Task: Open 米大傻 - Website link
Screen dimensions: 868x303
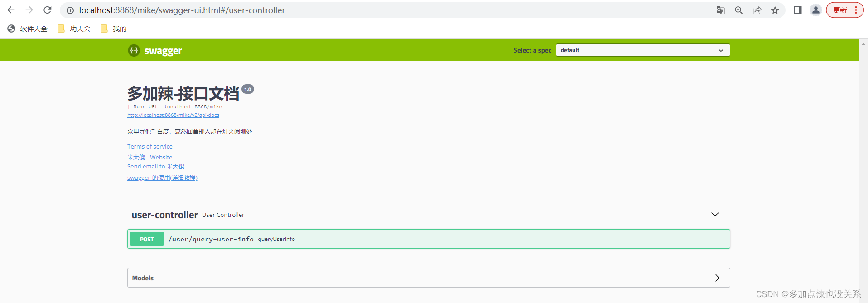Action: pos(149,157)
